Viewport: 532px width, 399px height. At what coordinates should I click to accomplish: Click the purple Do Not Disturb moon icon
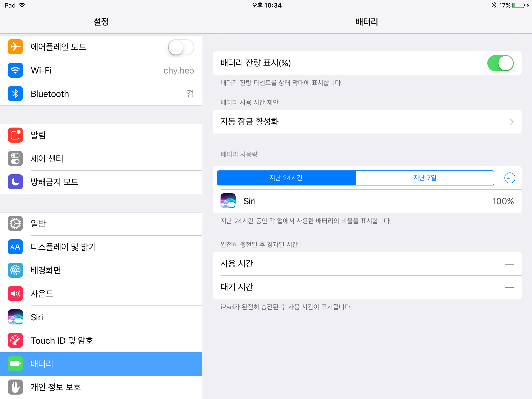(x=15, y=182)
